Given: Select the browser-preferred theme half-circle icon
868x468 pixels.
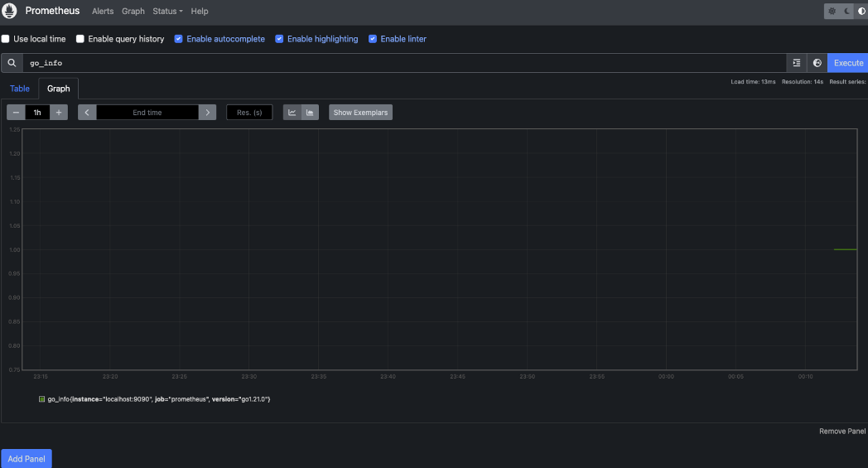Looking at the screenshot, I should (861, 11).
